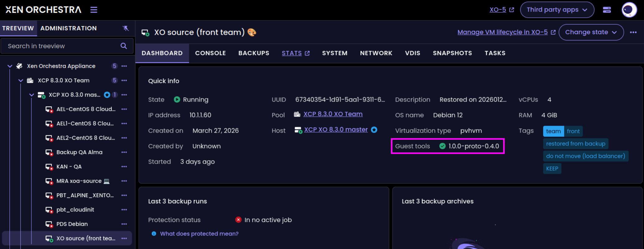644x249 pixels.
Task: Open the Change state dropdown
Action: pos(591,32)
